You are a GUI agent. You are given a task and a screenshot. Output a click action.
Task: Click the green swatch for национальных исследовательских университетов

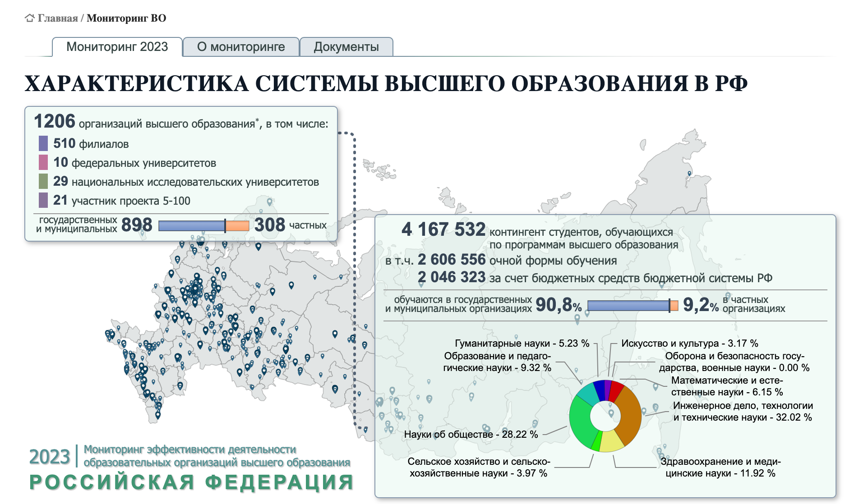pyautogui.click(x=43, y=181)
